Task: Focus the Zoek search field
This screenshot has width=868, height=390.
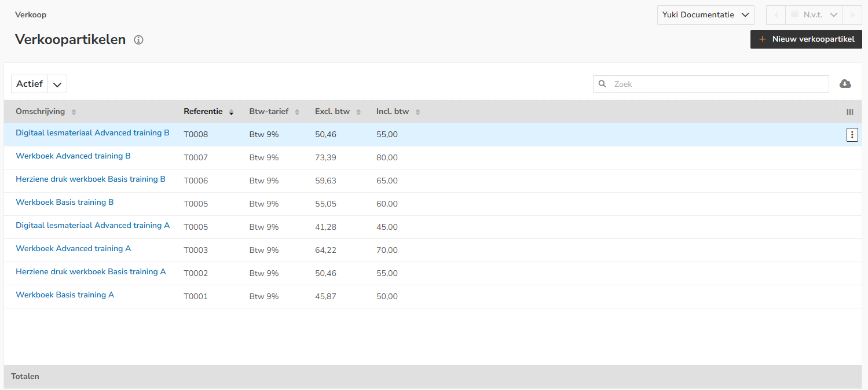Action: [x=711, y=84]
